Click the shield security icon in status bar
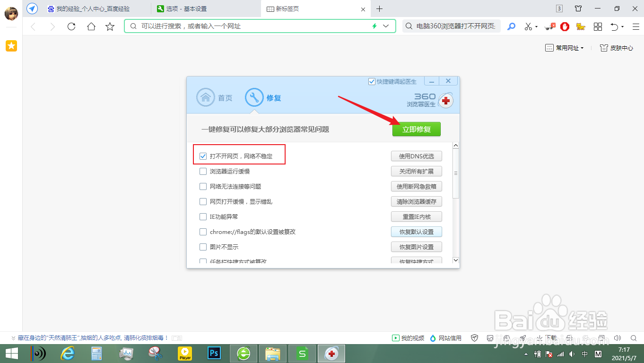644x363 pixels. (x=475, y=338)
